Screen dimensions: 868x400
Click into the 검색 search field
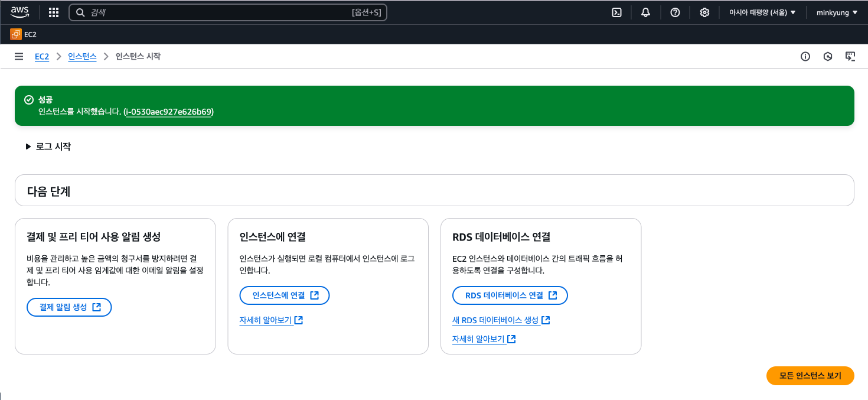coord(228,12)
